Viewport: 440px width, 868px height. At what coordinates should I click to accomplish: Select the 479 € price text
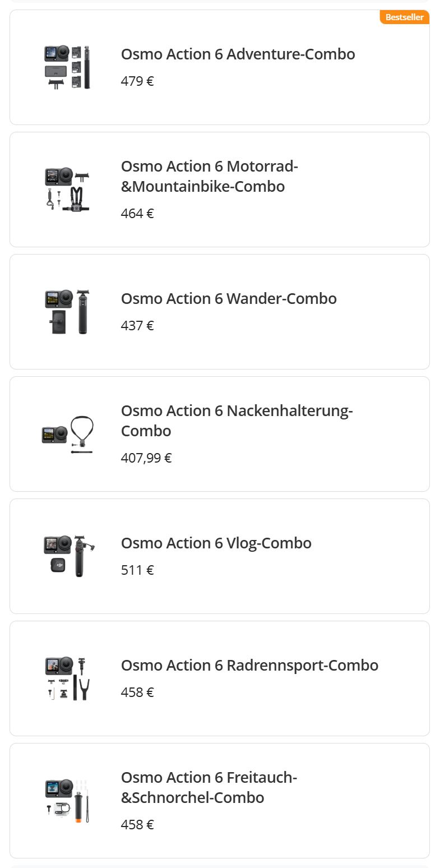[x=137, y=81]
